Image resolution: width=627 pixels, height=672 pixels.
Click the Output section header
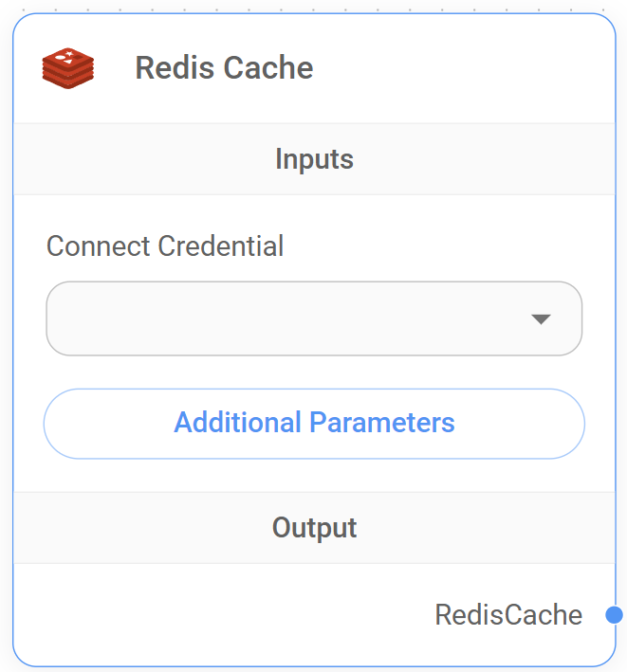314,528
